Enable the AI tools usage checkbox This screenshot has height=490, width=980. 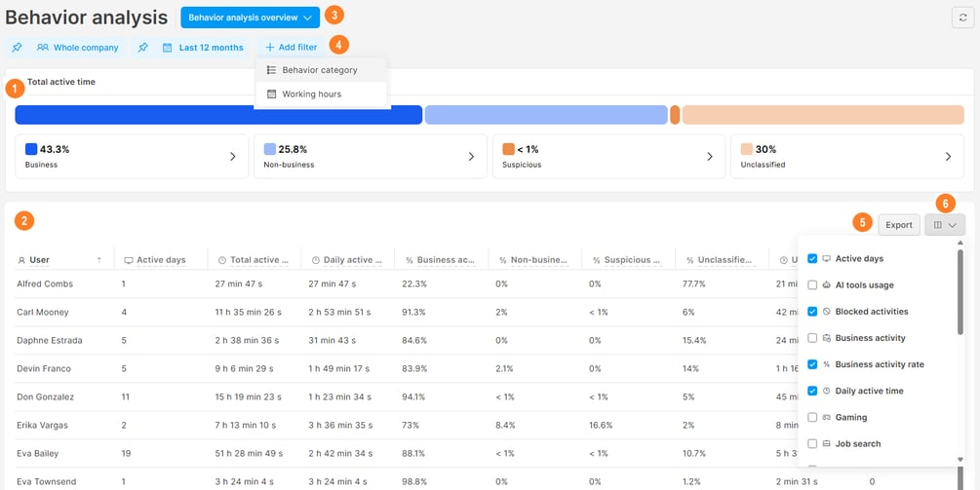click(x=812, y=285)
